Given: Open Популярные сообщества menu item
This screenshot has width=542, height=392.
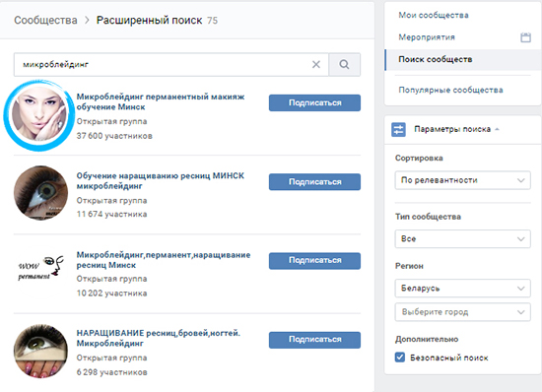Looking at the screenshot, I should [450, 90].
